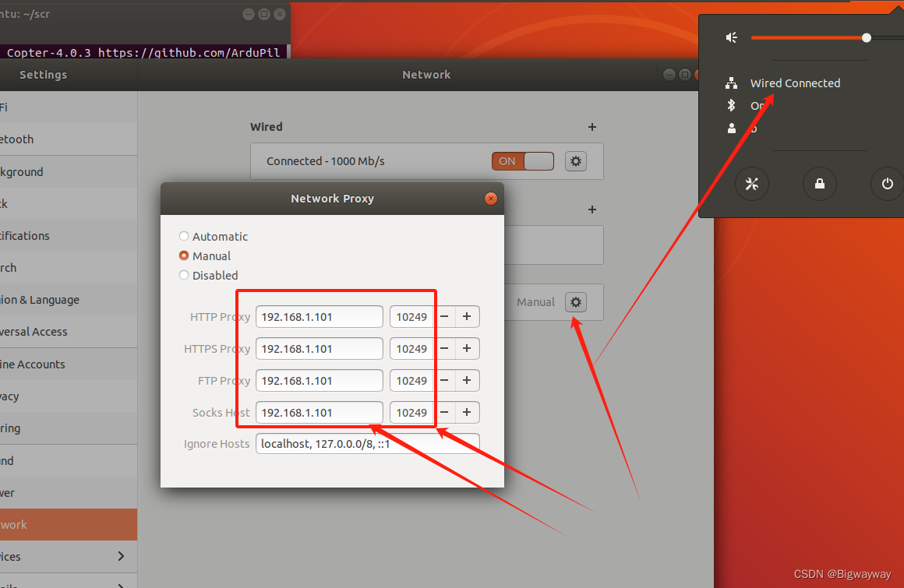Click the Socks Host address field
The width and height of the screenshot is (904, 588).
pos(320,412)
